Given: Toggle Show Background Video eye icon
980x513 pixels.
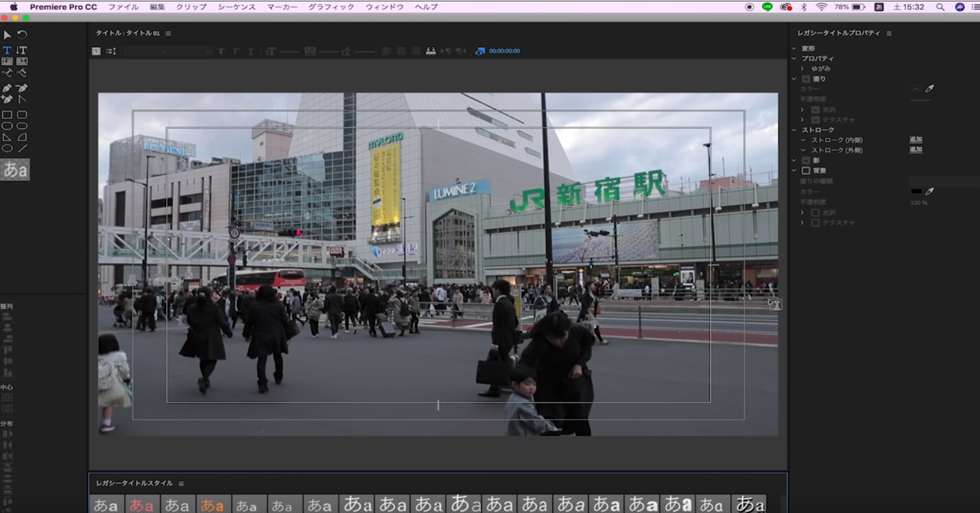Looking at the screenshot, I should pyautogui.click(x=480, y=51).
